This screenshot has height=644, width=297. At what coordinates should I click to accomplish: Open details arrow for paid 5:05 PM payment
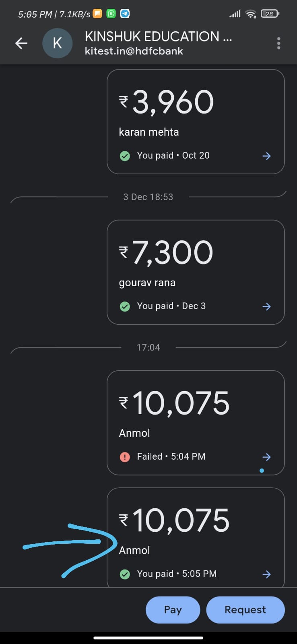(x=266, y=574)
